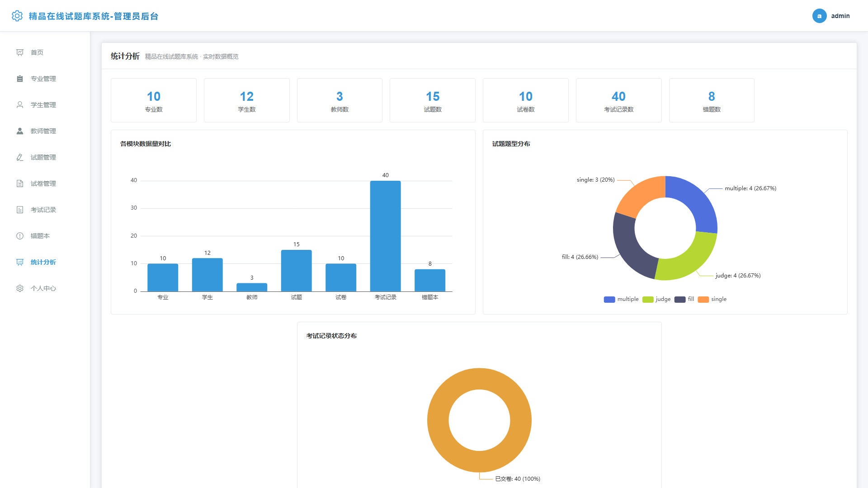The height and width of the screenshot is (488, 868).
Task: Click the 学生管理 user icon
Action: [x=20, y=105]
